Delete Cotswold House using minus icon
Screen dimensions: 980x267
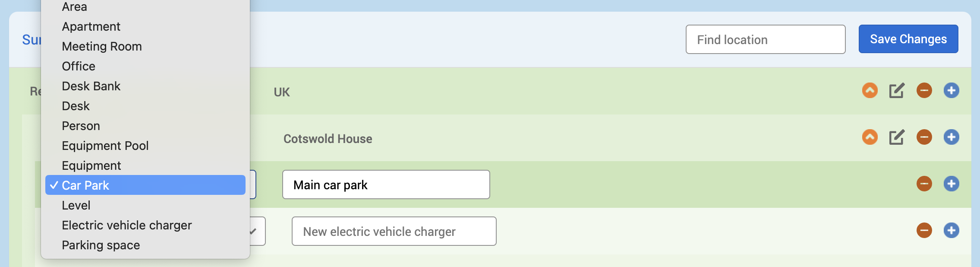[x=924, y=137]
